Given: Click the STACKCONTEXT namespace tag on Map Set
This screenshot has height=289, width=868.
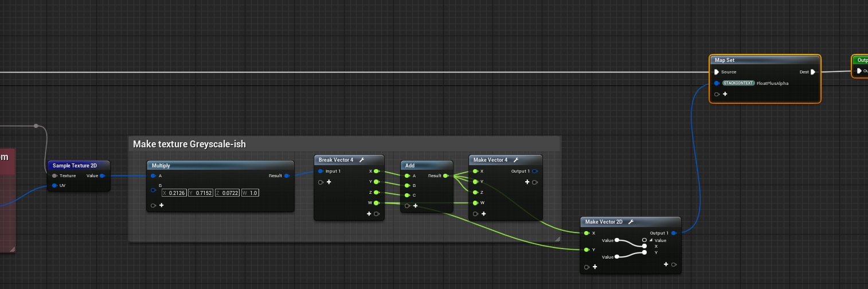Looking at the screenshot, I should [738, 83].
